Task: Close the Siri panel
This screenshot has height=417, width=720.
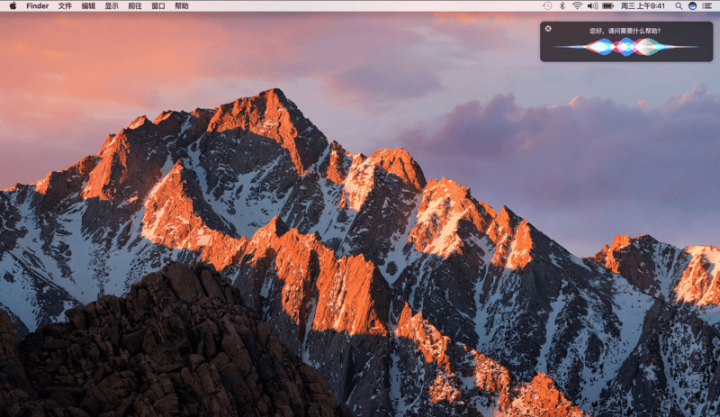Action: click(x=548, y=28)
